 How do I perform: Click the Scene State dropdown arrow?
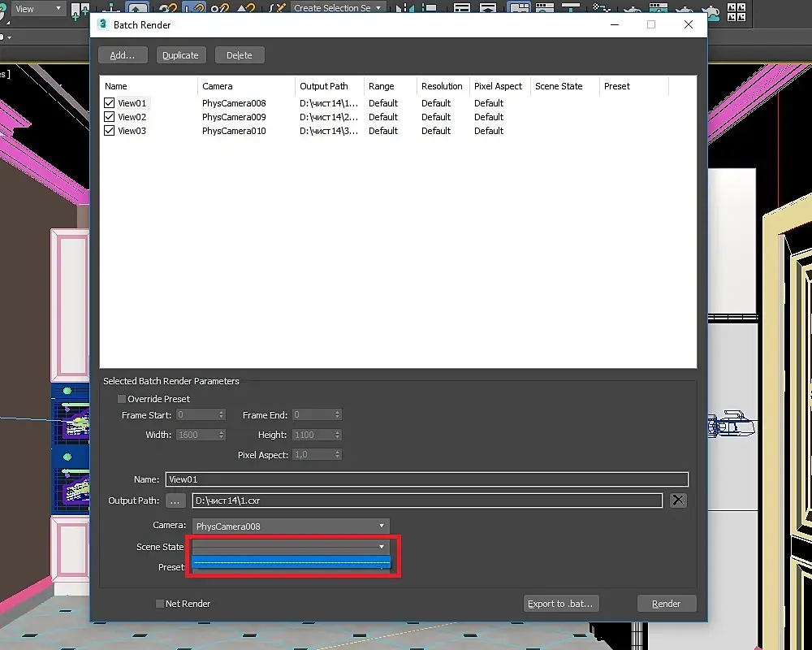coord(382,546)
